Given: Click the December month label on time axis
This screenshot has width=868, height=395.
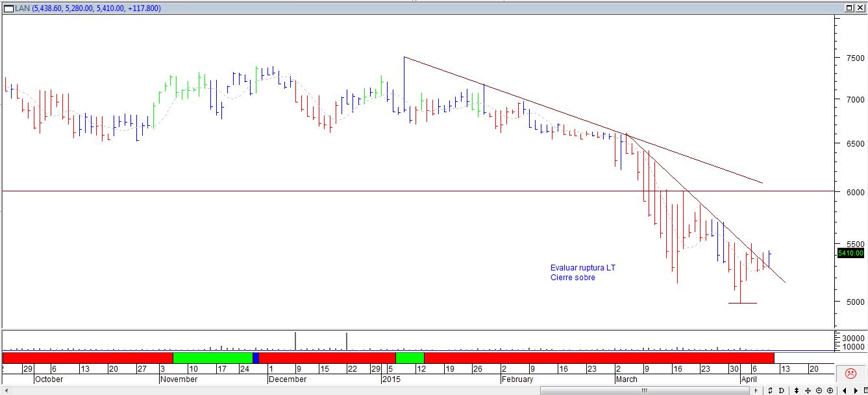Looking at the screenshot, I should coord(288,379).
